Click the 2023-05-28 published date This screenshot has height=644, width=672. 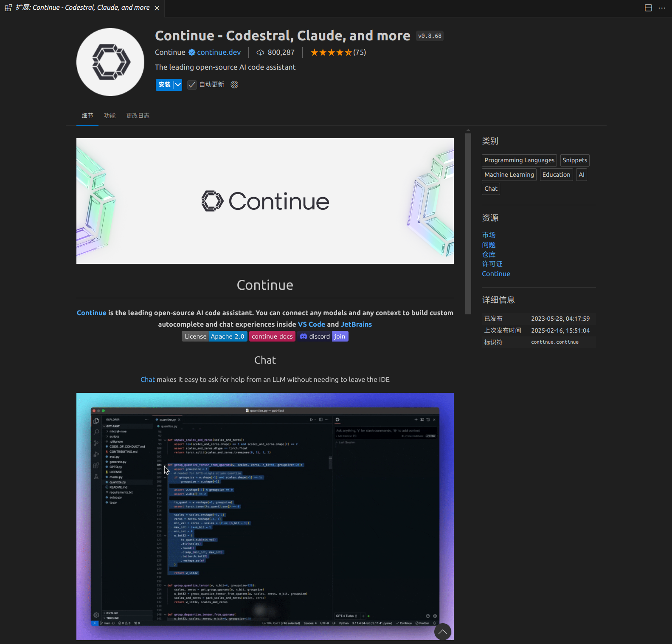(x=560, y=319)
